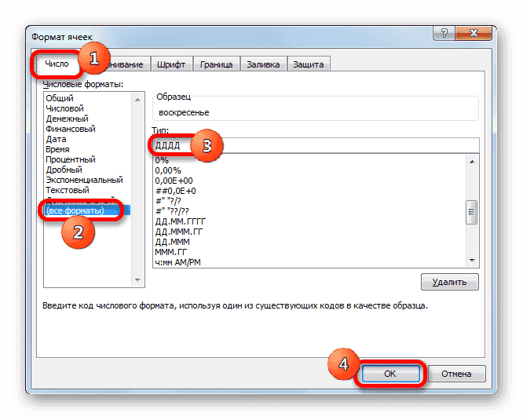Click the category list scroll up arrow

[137, 100]
